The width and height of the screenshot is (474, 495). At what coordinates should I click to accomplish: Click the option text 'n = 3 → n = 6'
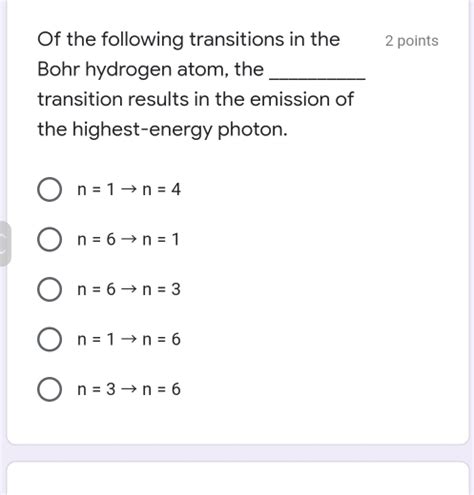[x=129, y=389]
